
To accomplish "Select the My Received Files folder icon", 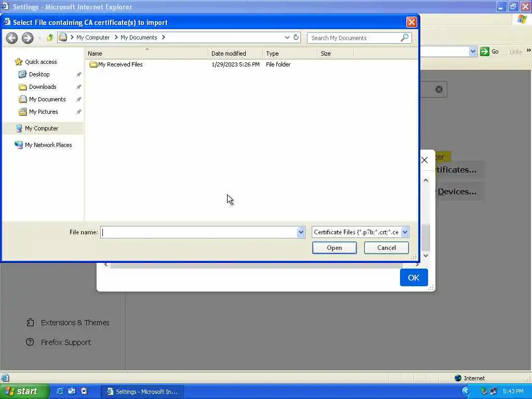I will (x=94, y=64).
